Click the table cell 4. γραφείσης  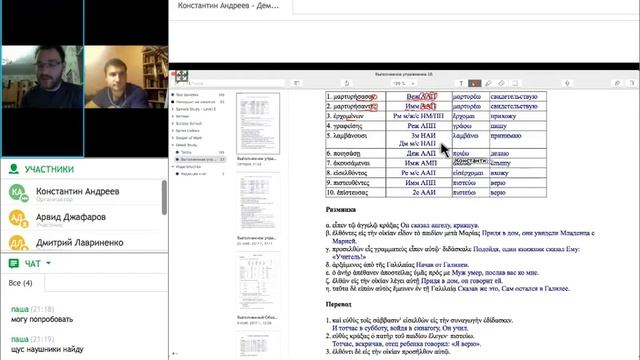click(x=356, y=126)
